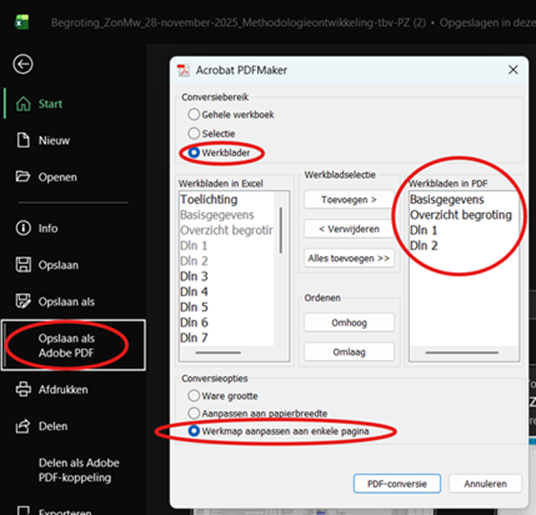Screen dimensions: 536x515
Task: Click the Omlaag order button
Action: coord(349,352)
